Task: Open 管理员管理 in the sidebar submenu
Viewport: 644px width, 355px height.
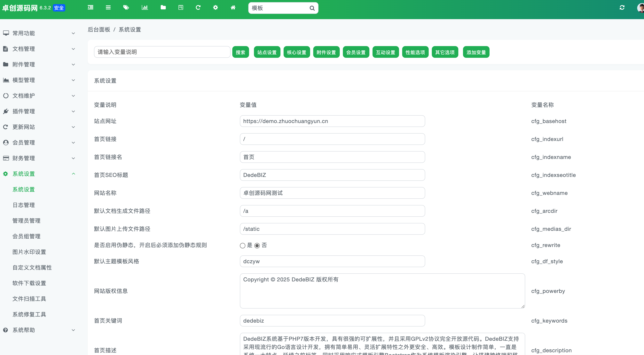Action: pos(27,221)
